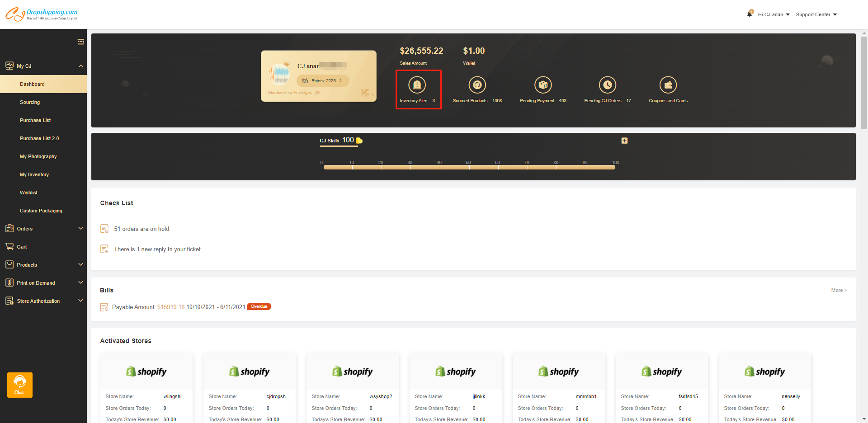868x423 pixels.
Task: Expand the CJ Skills plus box
Action: click(x=624, y=141)
